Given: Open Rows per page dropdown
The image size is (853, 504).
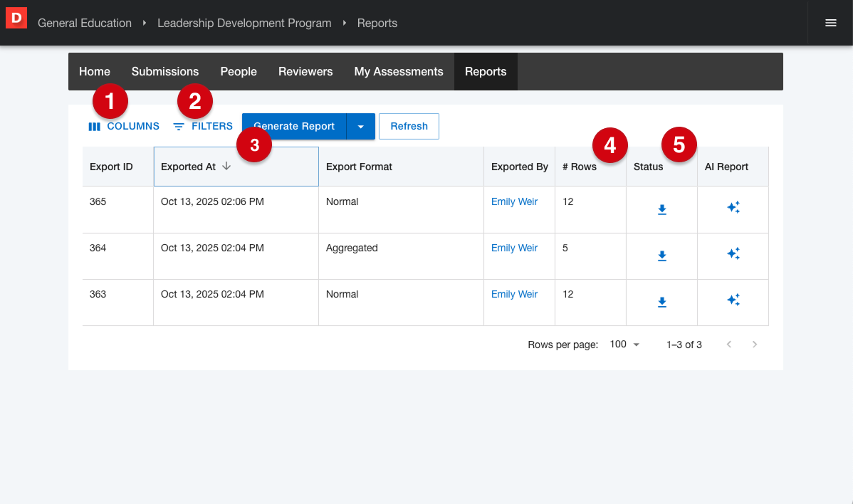Looking at the screenshot, I should point(624,344).
